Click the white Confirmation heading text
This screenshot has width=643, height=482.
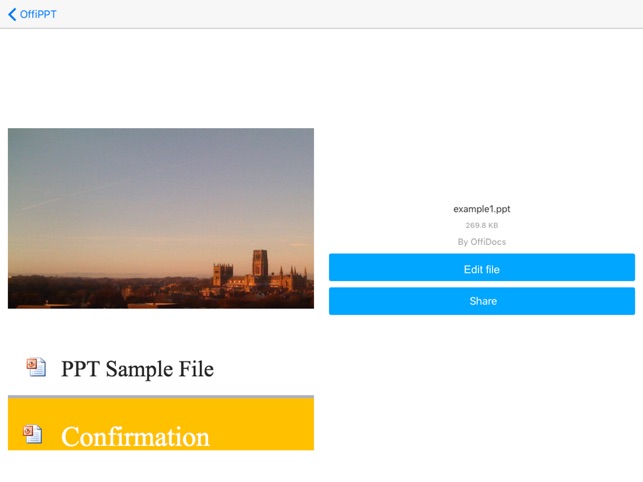[x=135, y=436]
